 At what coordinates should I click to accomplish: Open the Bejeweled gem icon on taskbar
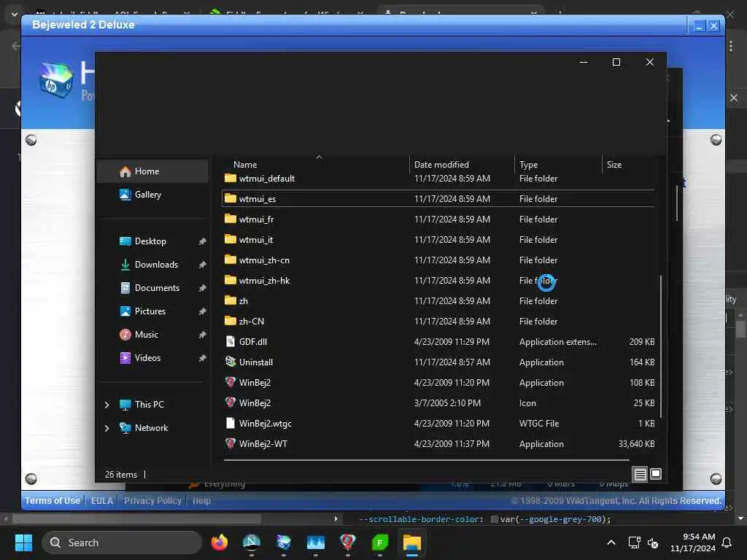pos(347,542)
